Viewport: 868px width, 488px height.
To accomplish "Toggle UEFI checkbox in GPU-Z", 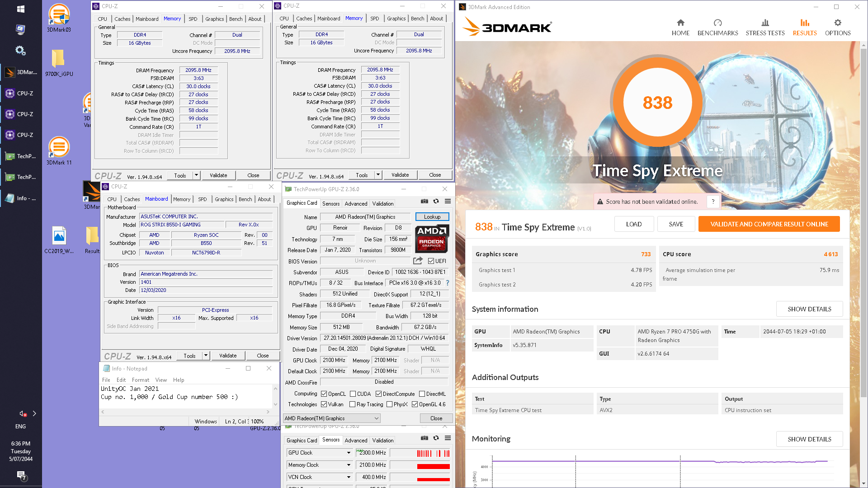I will (x=431, y=261).
